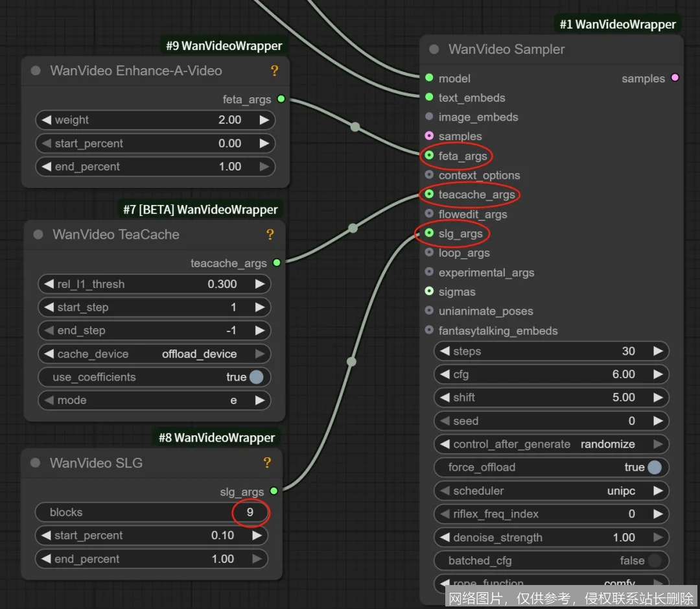
Task: Open the scheduler unipc dropdown
Action: [x=551, y=491]
